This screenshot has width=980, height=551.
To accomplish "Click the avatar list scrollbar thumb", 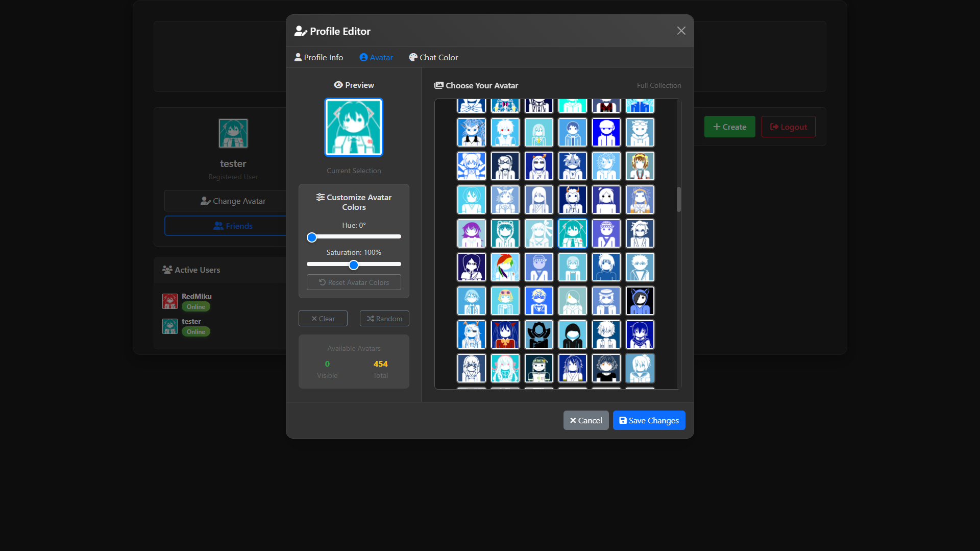I will (678, 199).
